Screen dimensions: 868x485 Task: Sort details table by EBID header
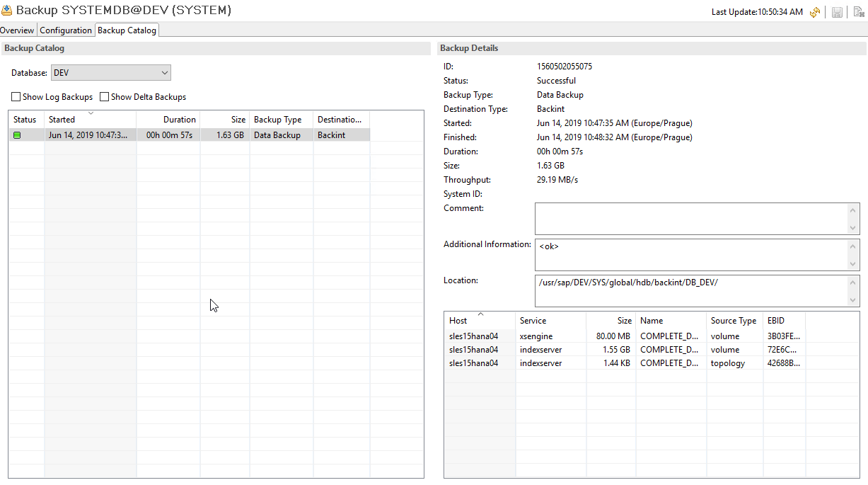784,321
